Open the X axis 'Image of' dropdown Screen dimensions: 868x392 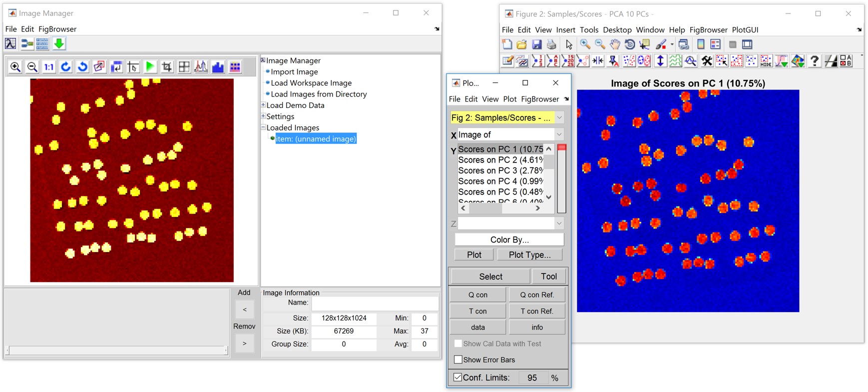tap(559, 134)
